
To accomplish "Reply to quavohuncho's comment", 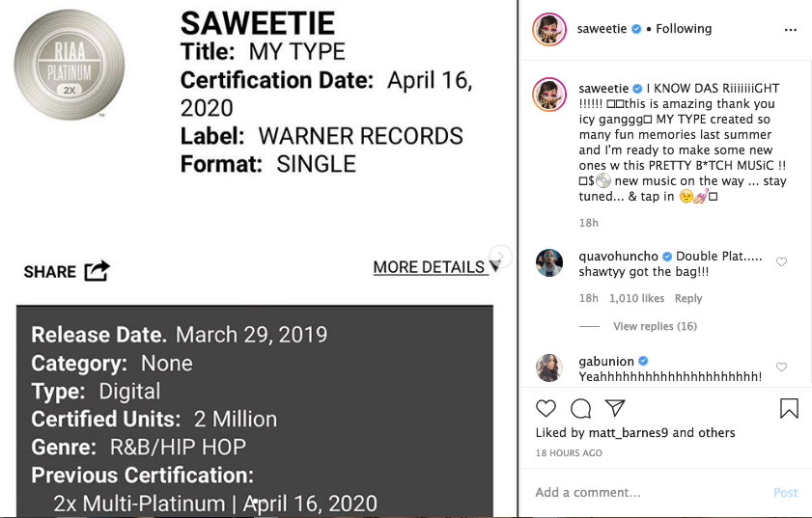I will (x=688, y=298).
